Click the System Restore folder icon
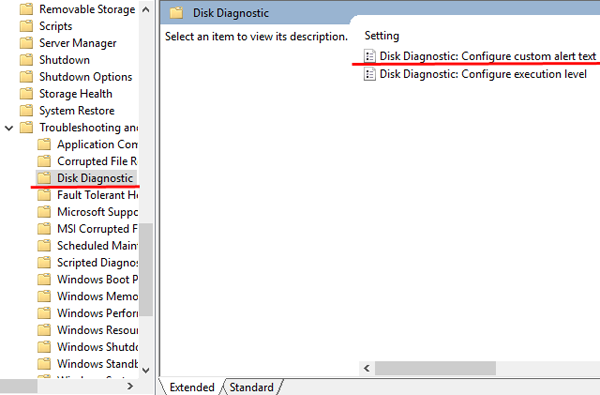The height and width of the screenshot is (395, 600). tap(26, 110)
